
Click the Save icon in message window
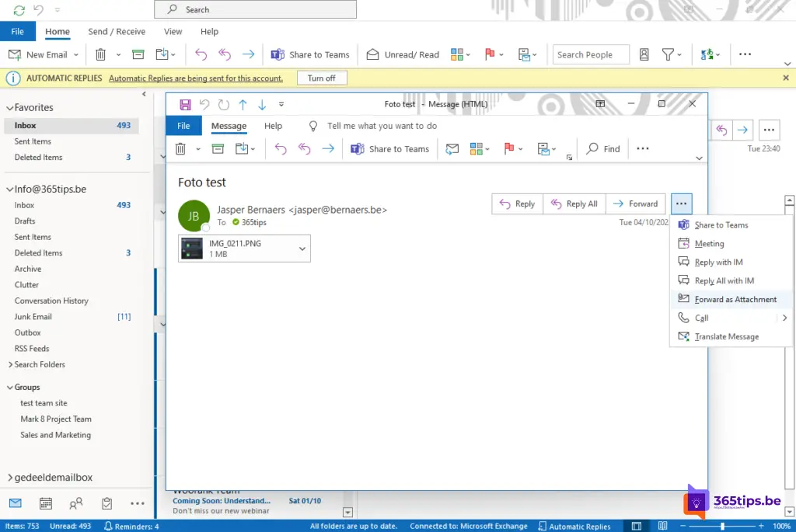185,104
